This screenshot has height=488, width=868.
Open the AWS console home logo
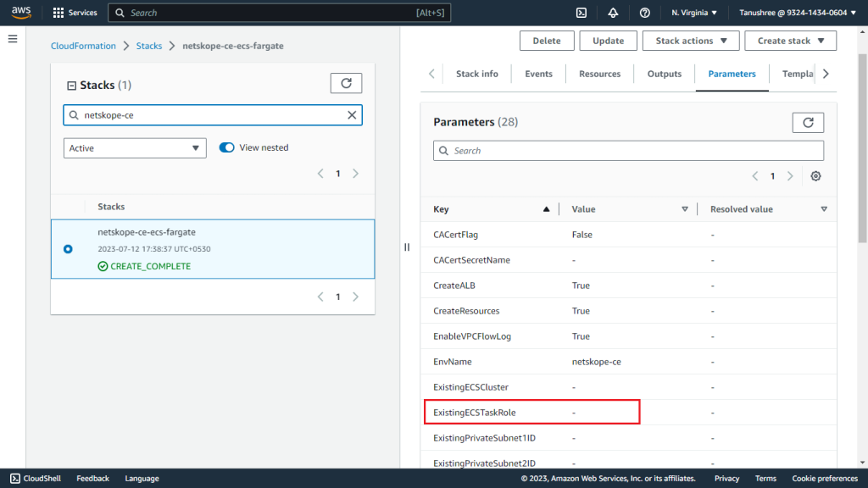[x=21, y=12]
